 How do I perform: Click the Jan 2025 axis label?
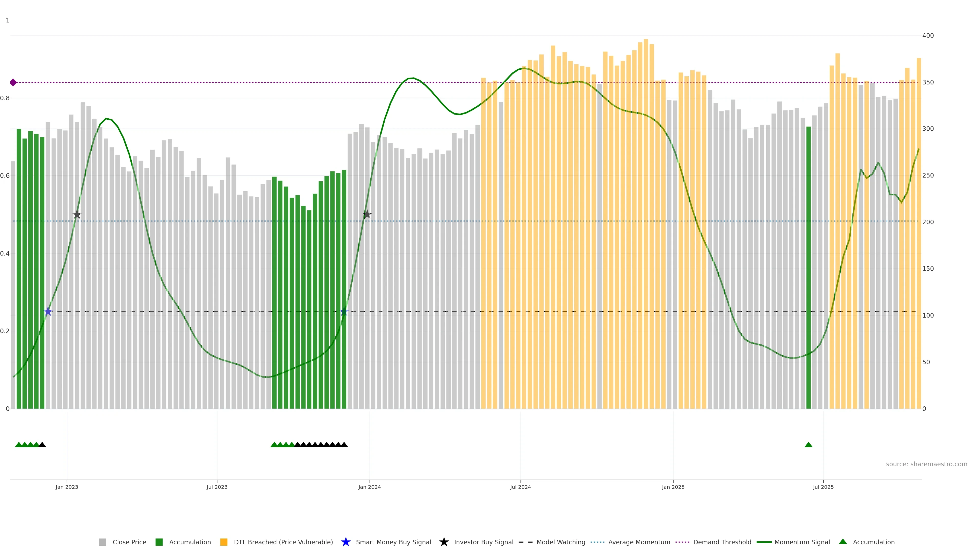point(673,487)
